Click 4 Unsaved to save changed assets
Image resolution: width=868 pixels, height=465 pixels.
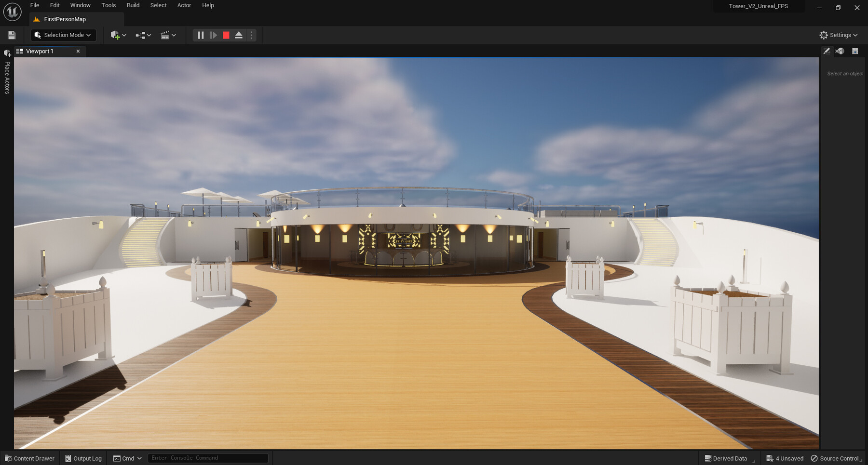pos(785,458)
